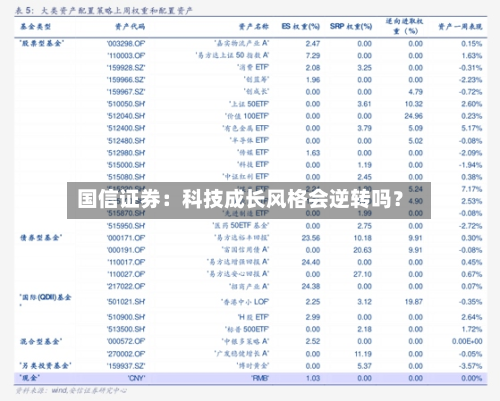Select the 股票型基金 category label
Screen dimensions: 500x401
click(x=41, y=43)
